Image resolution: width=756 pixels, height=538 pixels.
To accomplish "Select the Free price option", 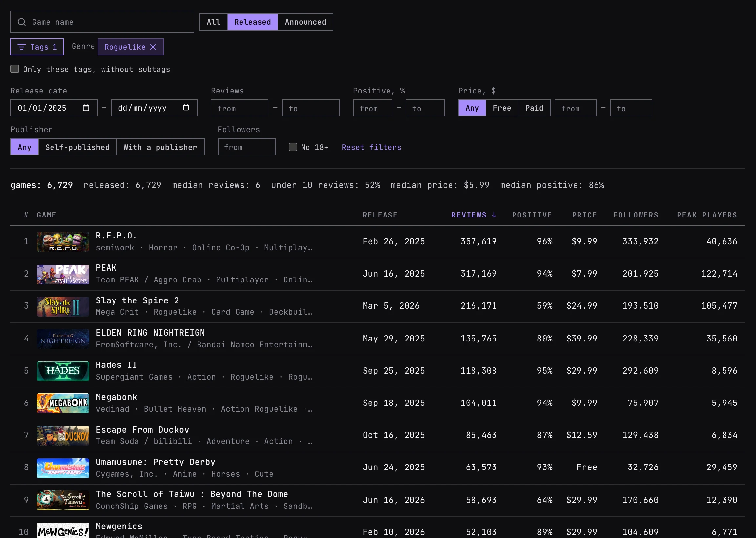I will [502, 108].
